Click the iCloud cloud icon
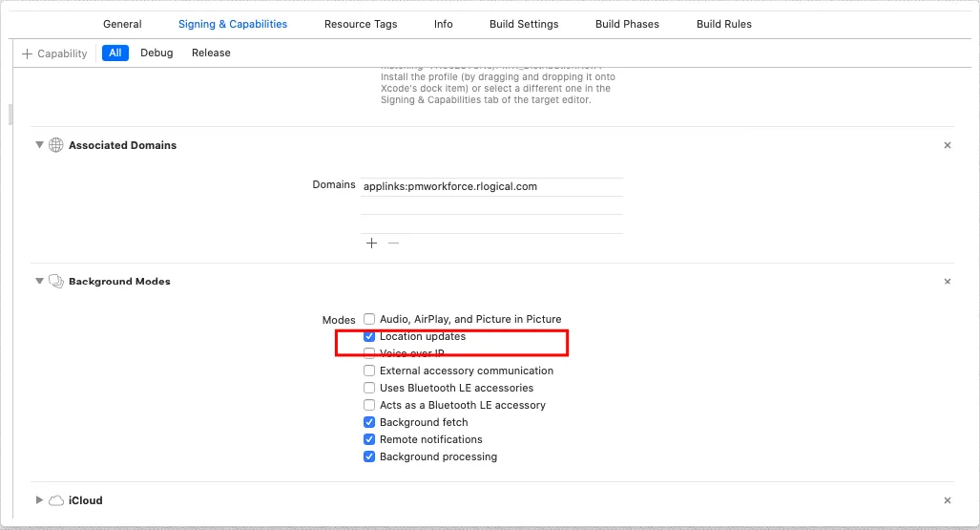 [x=56, y=500]
